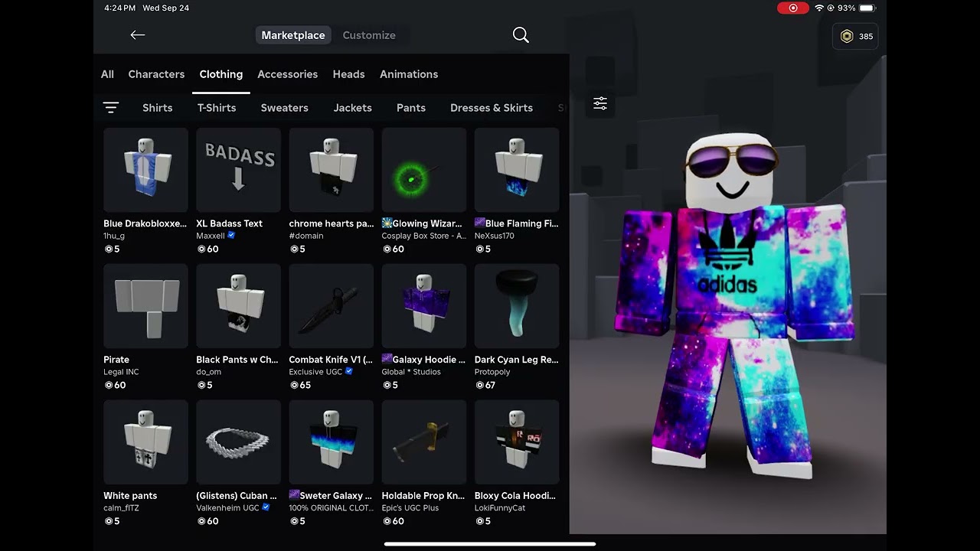The image size is (980, 551).
Task: Click creator name Maxxell
Action: pyautogui.click(x=211, y=236)
